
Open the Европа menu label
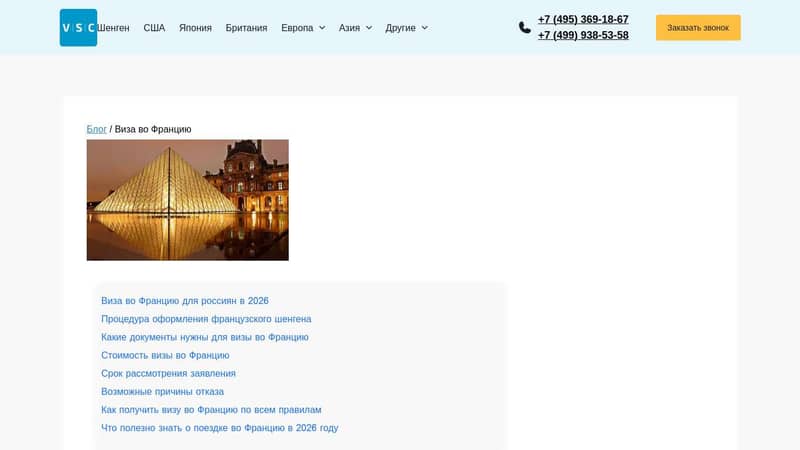pos(297,28)
